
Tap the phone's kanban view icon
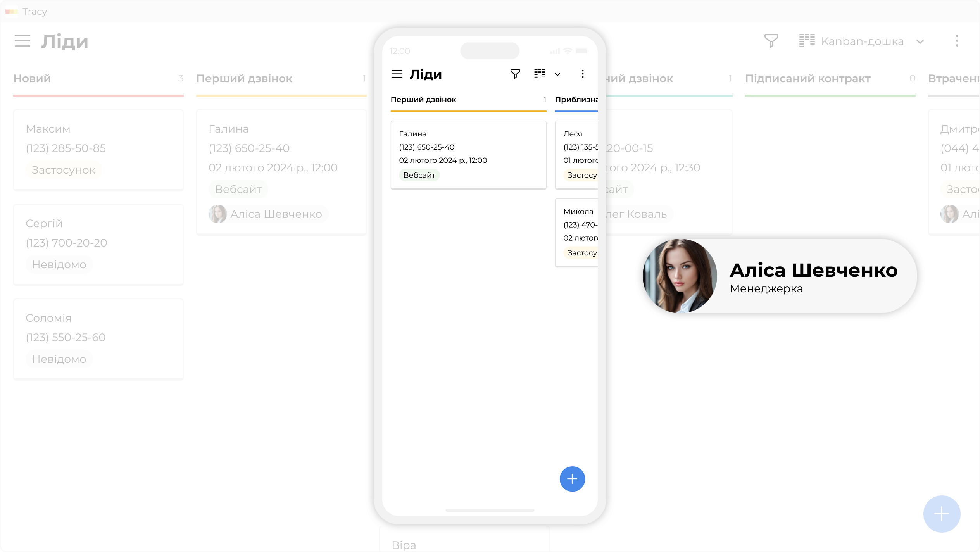point(540,74)
